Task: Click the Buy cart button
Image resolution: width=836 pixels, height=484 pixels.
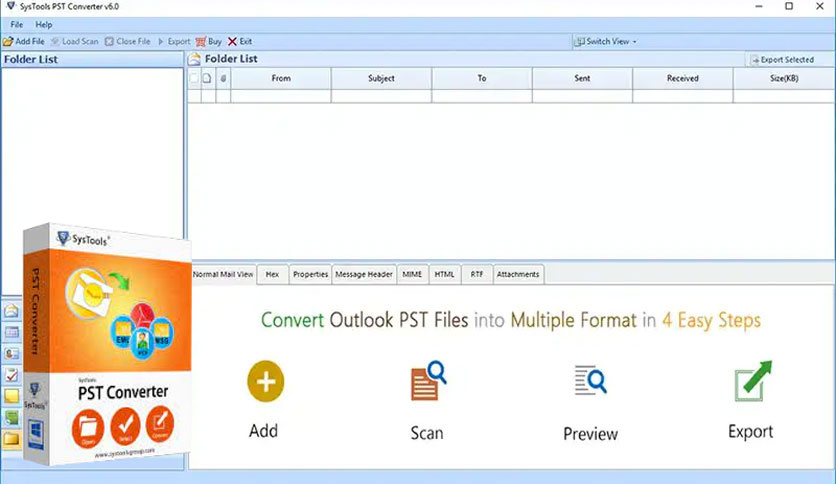Action: (208, 41)
